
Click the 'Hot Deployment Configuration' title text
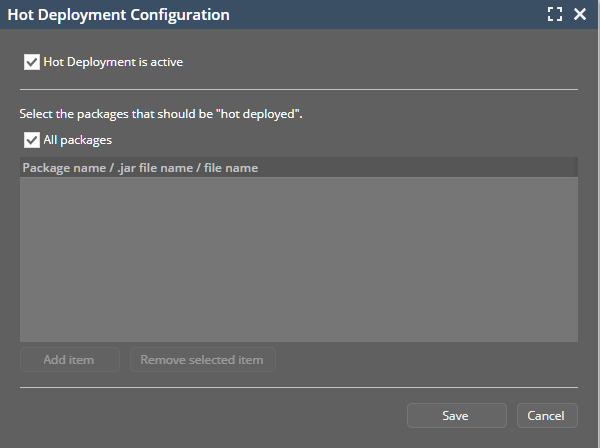point(119,15)
